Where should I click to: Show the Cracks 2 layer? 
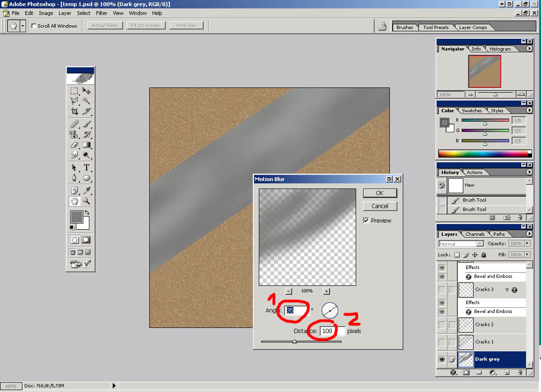pyautogui.click(x=442, y=324)
